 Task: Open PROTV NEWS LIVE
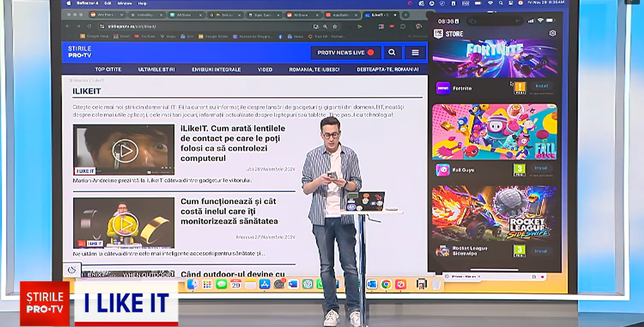pos(345,52)
